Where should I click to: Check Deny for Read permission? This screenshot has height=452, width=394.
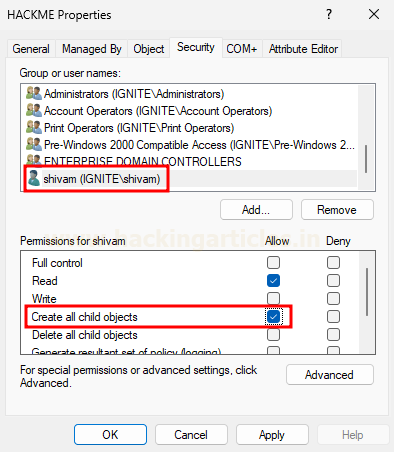(x=333, y=281)
